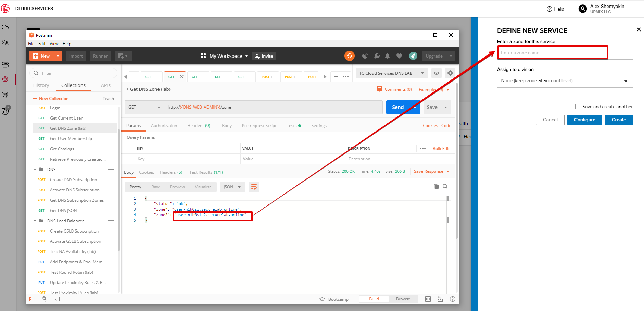Open the users icon in F5 sidebar
The height and width of the screenshot is (311, 644).
pyautogui.click(x=5, y=42)
